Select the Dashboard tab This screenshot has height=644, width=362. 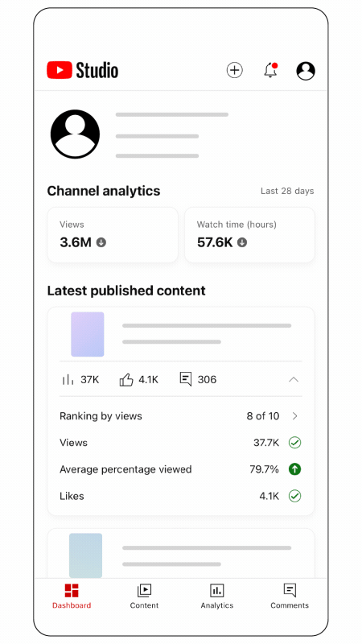click(x=72, y=596)
